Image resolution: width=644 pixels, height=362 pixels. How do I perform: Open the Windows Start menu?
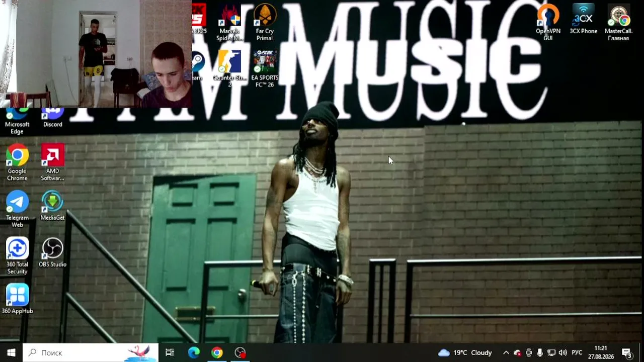coord(11,352)
